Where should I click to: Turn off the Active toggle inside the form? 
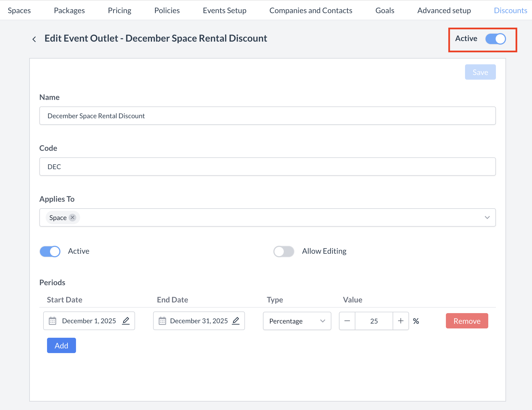click(50, 251)
